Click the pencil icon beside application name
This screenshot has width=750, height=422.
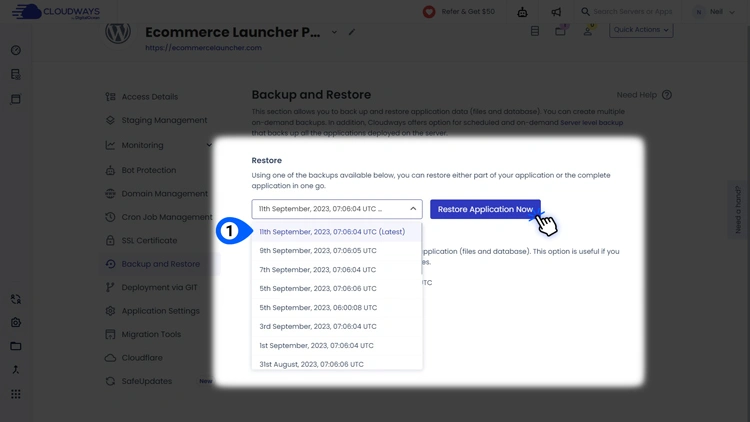coord(352,32)
